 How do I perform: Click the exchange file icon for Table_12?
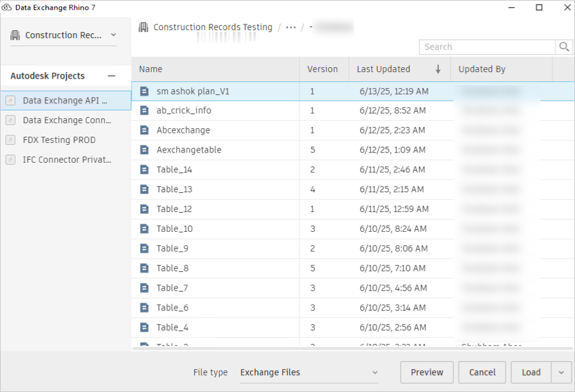tap(144, 209)
